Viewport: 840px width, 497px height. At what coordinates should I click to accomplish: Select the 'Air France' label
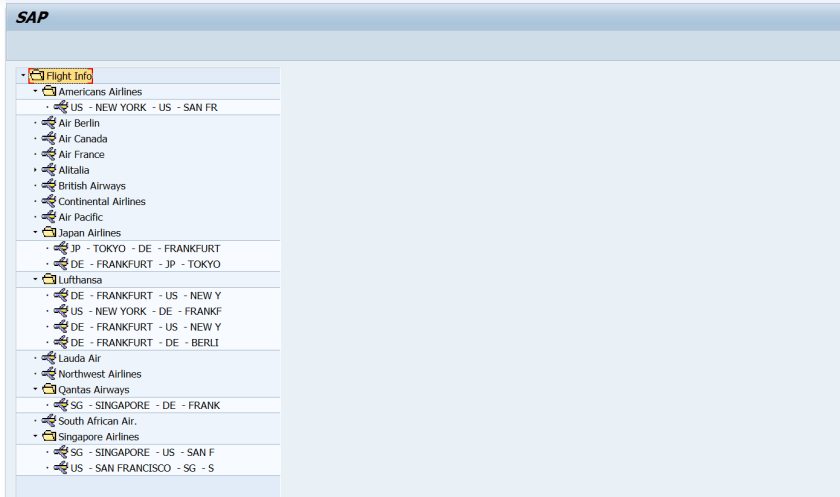[x=81, y=155]
